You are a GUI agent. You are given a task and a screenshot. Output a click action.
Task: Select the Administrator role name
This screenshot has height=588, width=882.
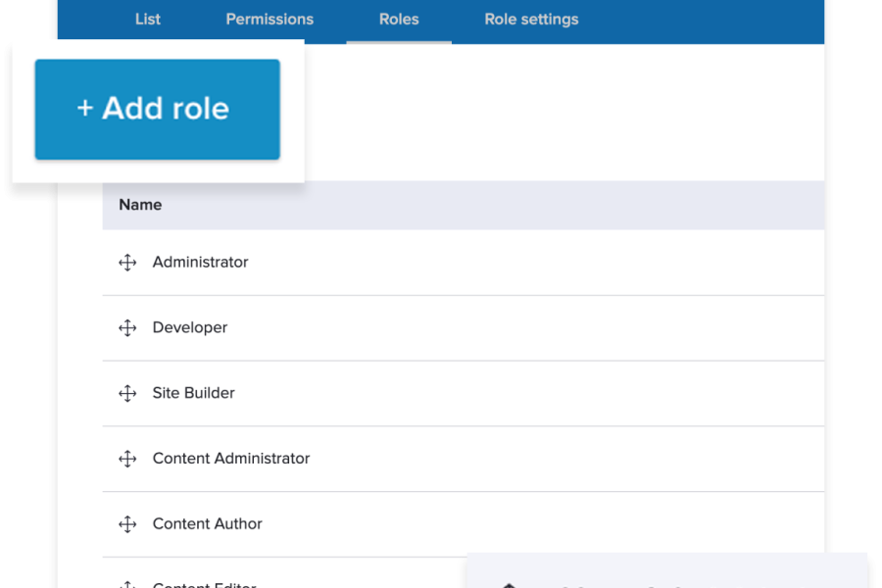click(200, 263)
